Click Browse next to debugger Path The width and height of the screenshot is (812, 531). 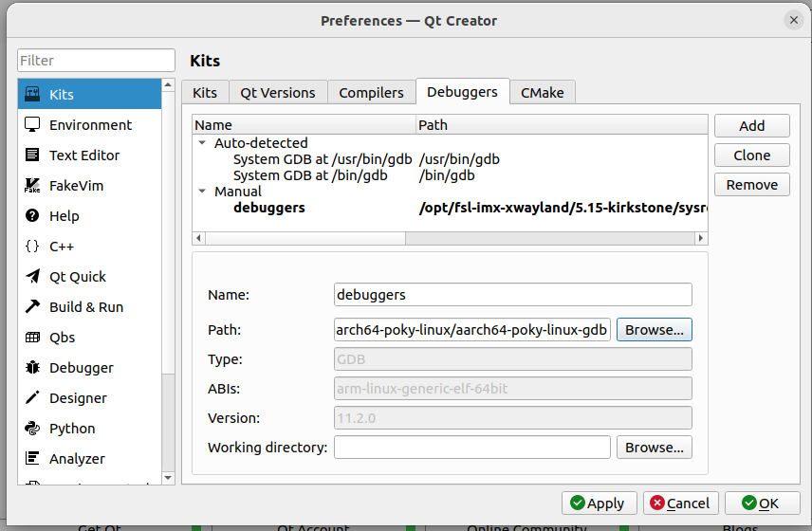pyautogui.click(x=654, y=330)
